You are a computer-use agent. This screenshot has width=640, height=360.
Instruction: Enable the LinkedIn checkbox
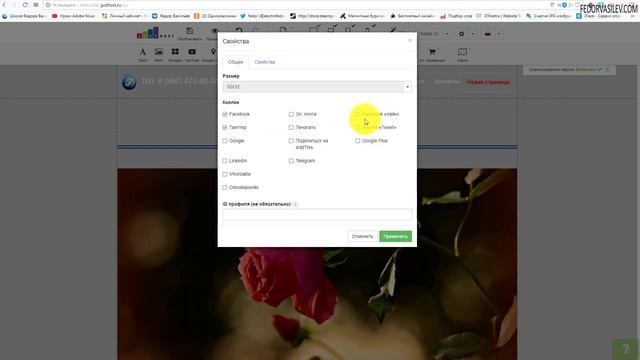(x=225, y=161)
